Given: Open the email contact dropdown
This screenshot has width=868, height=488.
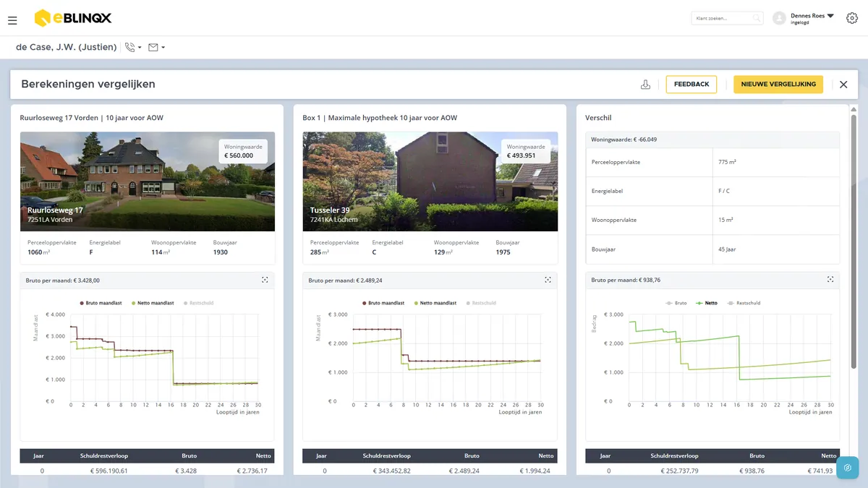Looking at the screenshot, I should (156, 47).
